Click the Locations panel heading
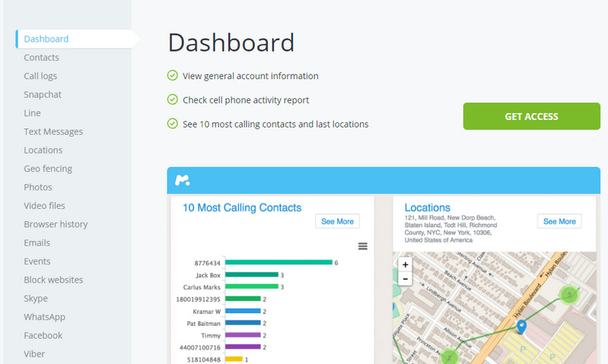 (428, 207)
